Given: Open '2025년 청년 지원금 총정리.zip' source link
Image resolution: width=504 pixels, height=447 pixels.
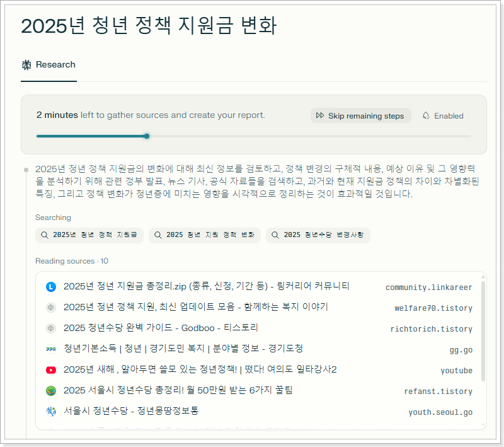Looking at the screenshot, I should tap(206, 287).
